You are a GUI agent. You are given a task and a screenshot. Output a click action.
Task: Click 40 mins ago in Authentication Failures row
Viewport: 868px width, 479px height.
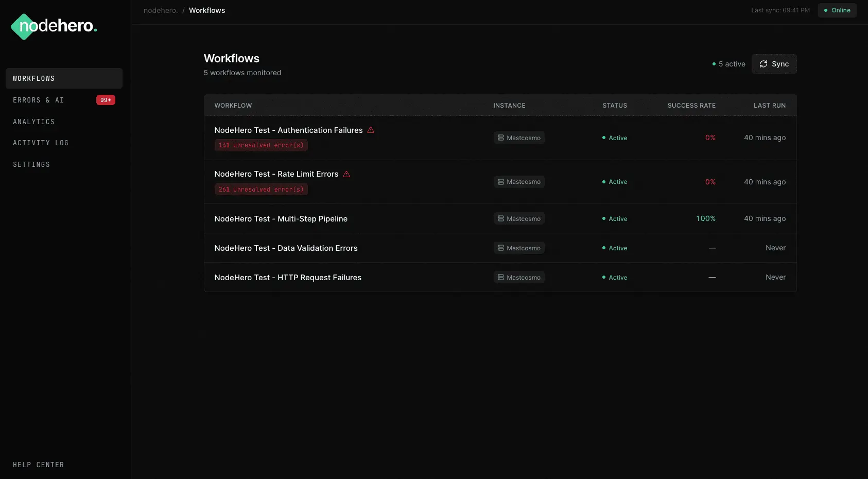click(765, 138)
